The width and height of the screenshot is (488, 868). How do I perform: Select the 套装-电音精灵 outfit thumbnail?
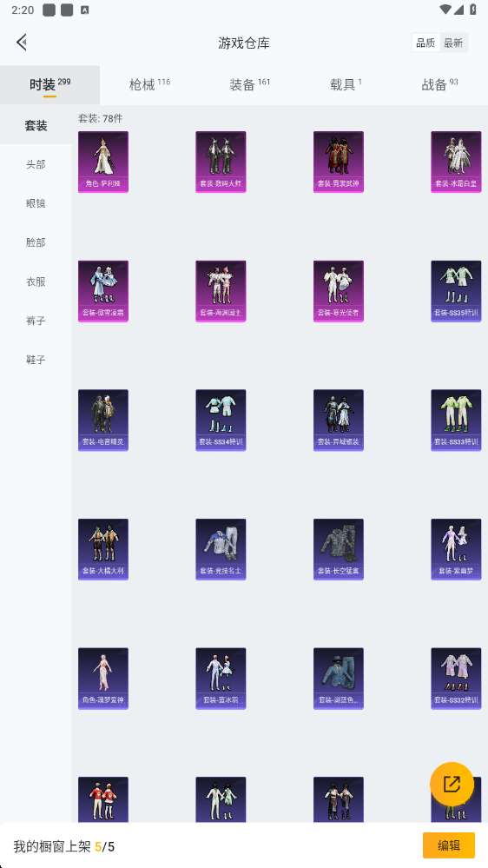pos(103,421)
